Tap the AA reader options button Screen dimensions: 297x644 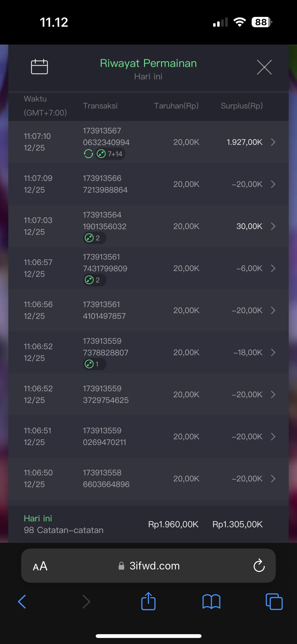(x=40, y=566)
